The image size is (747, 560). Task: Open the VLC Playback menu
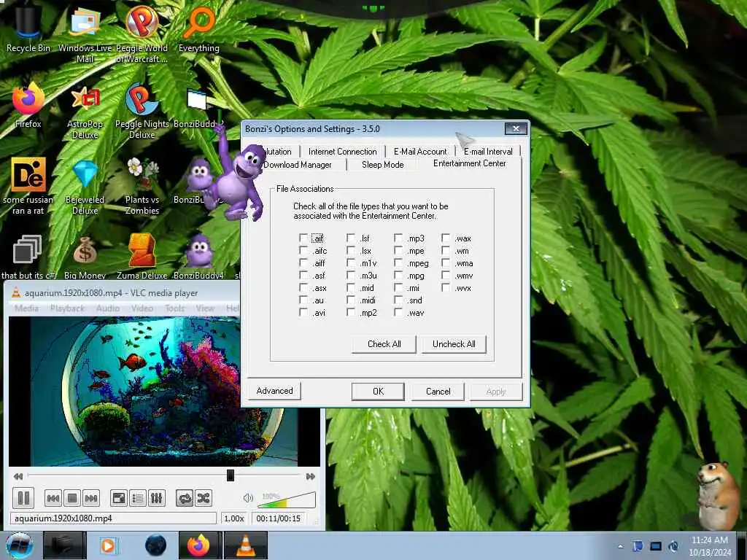(67, 308)
